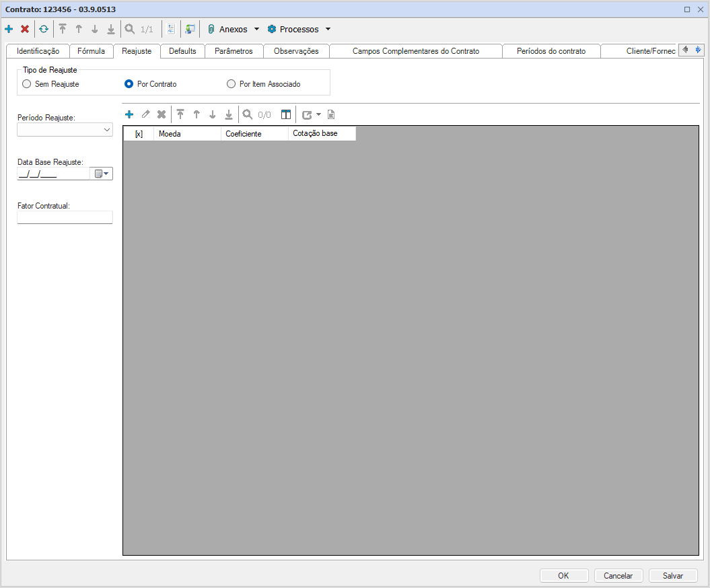Select the Por Contrato radio option
The height and width of the screenshot is (588, 710).
pos(129,84)
